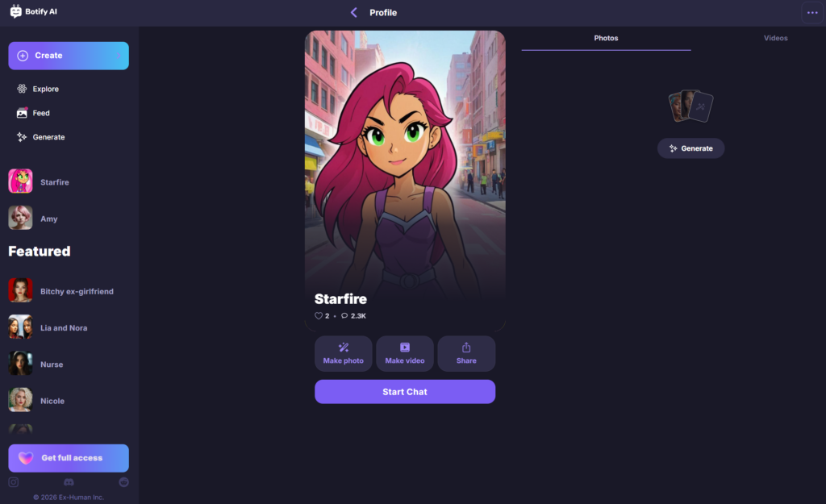The image size is (826, 504).
Task: Open the Instagram link icon
Action: coord(14,482)
